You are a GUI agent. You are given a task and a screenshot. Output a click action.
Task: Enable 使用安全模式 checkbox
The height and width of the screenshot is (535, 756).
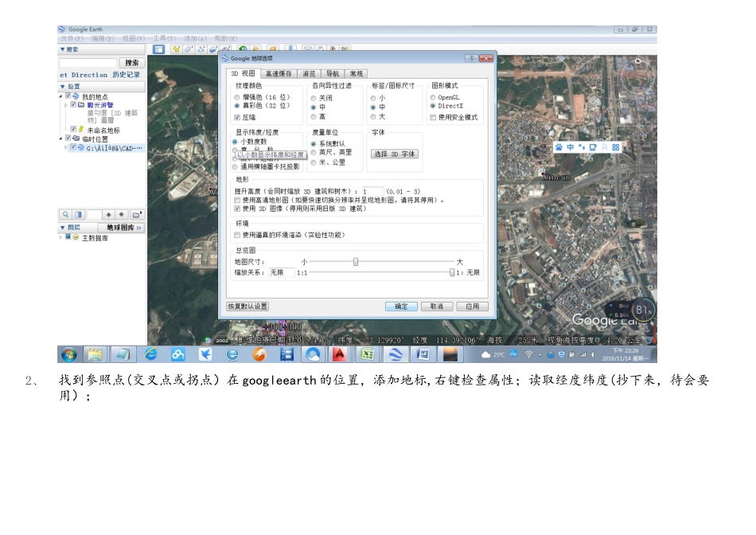[x=433, y=117]
